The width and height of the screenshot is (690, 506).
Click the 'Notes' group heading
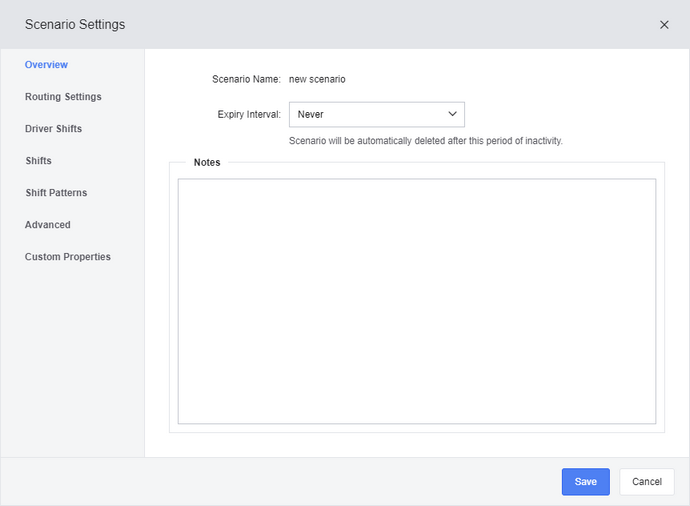pyautogui.click(x=207, y=162)
